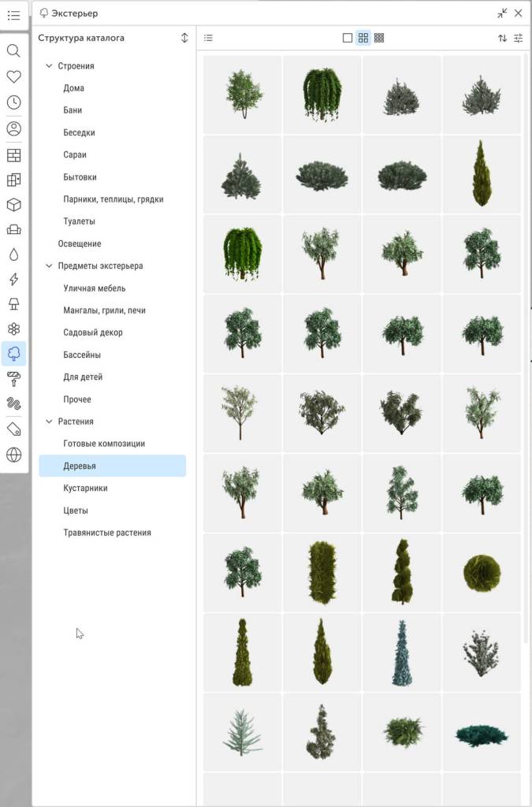Open favorites via the heart icon
Screen dimensions: 532x807
click(13, 76)
